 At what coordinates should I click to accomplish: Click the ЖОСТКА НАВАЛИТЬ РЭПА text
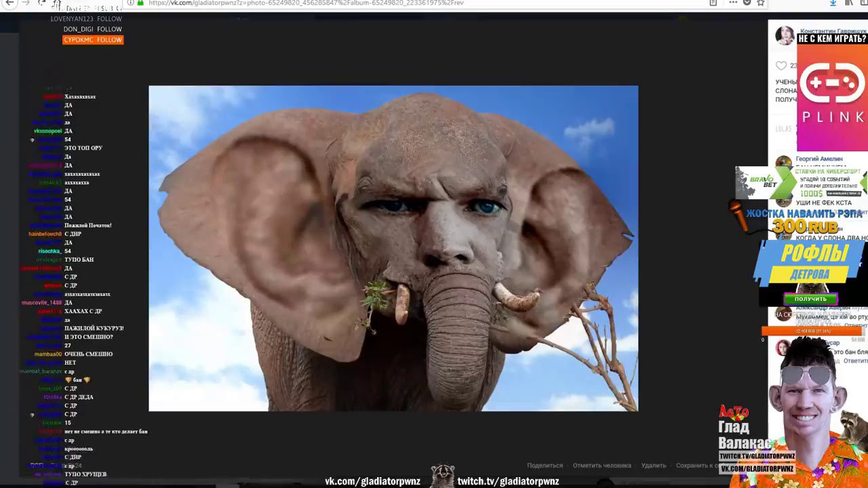804,213
